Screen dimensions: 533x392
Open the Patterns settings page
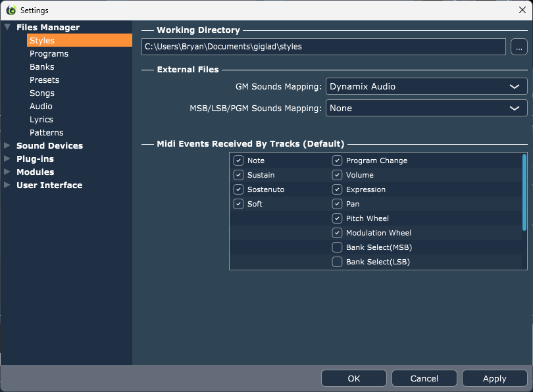(47, 132)
